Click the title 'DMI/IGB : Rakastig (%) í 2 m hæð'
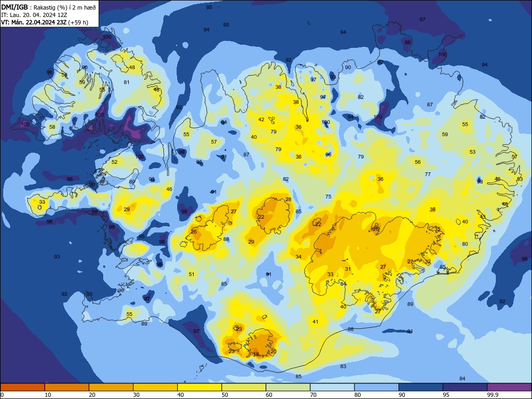The height and width of the screenshot is (399, 532). [x=48, y=7]
